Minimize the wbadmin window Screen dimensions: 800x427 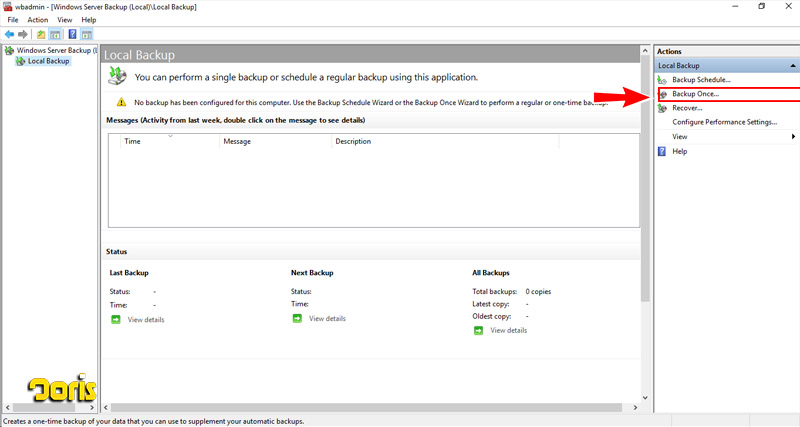click(735, 7)
